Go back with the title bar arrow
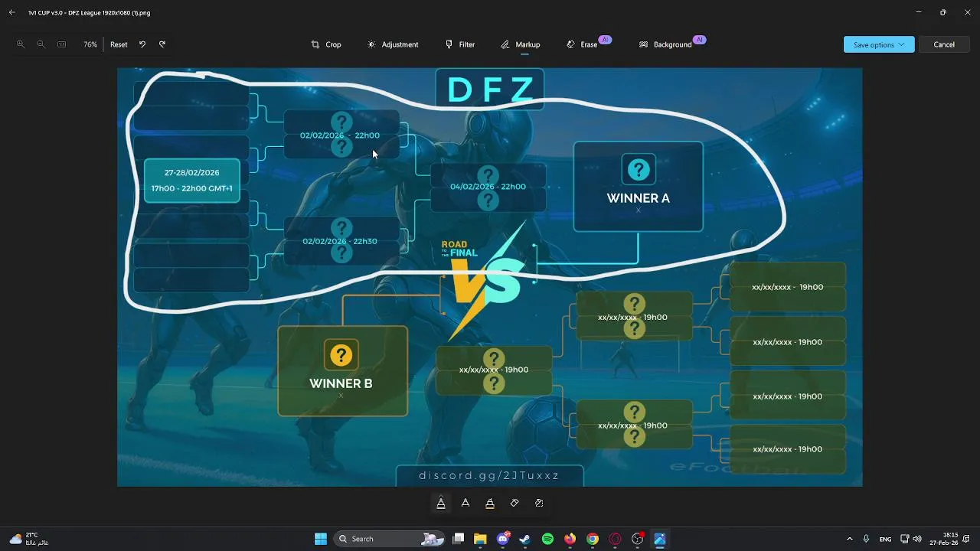This screenshot has height=551, width=980. (x=11, y=12)
